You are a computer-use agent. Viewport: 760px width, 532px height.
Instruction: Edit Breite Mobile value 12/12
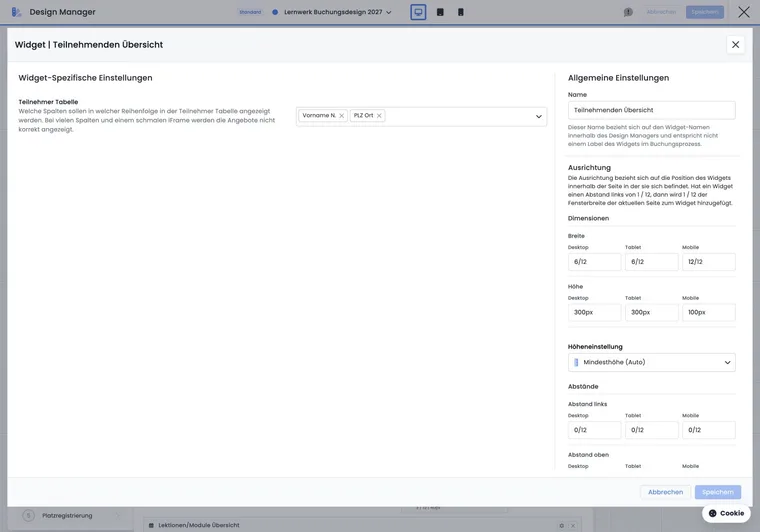tap(709, 262)
